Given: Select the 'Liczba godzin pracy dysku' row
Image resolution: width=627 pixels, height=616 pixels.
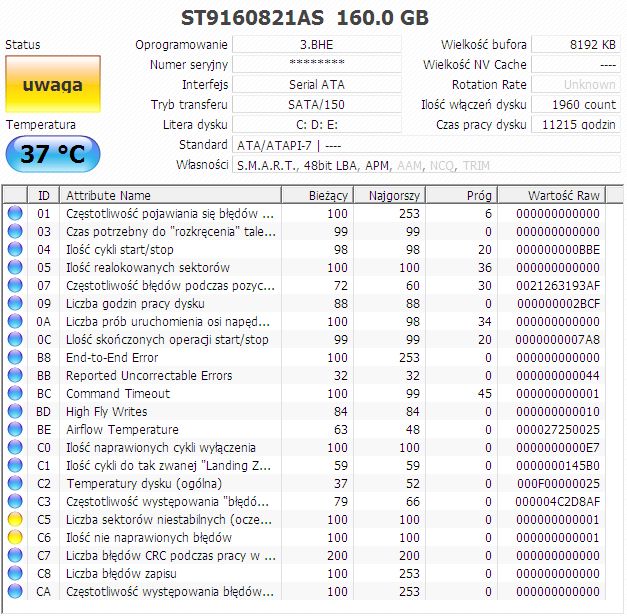Looking at the screenshot, I should [x=304, y=303].
